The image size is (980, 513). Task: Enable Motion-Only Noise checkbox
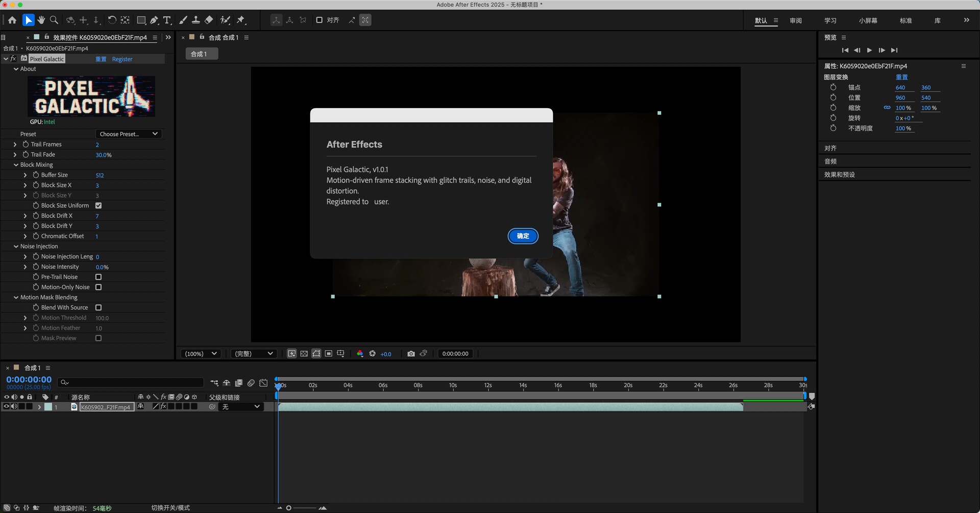pyautogui.click(x=99, y=287)
